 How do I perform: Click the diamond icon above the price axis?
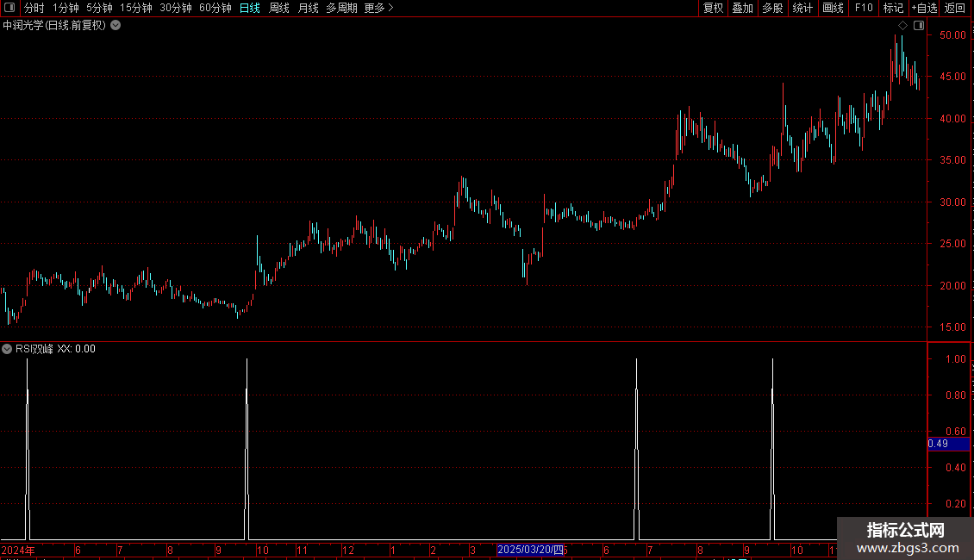point(903,26)
